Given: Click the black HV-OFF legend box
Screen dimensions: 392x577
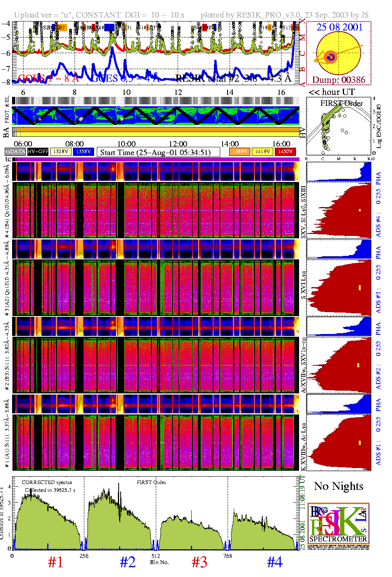Looking at the screenshot, I should (38, 152).
